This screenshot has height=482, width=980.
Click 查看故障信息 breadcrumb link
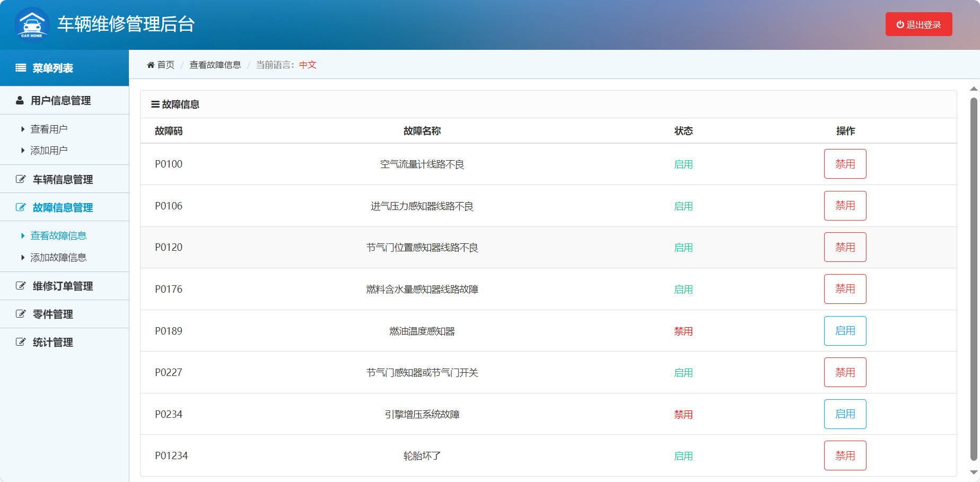[215, 65]
